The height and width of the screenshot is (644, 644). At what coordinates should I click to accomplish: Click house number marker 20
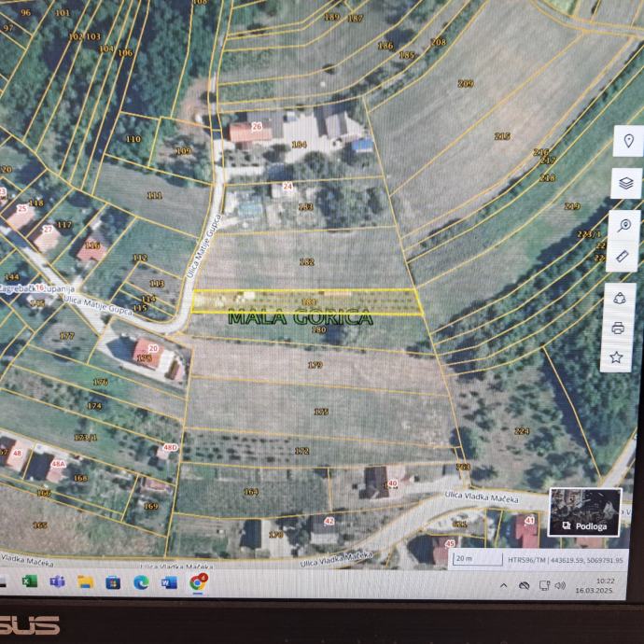(153, 348)
